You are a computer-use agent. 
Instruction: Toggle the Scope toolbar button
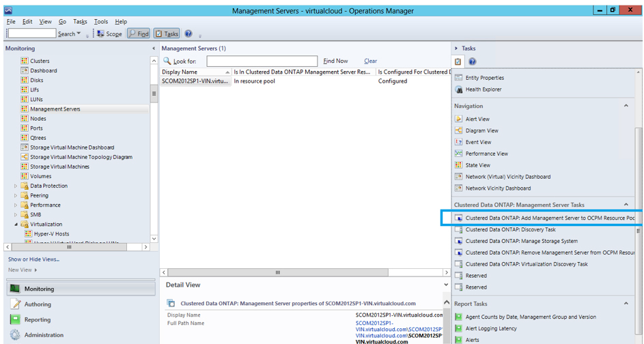click(x=109, y=33)
